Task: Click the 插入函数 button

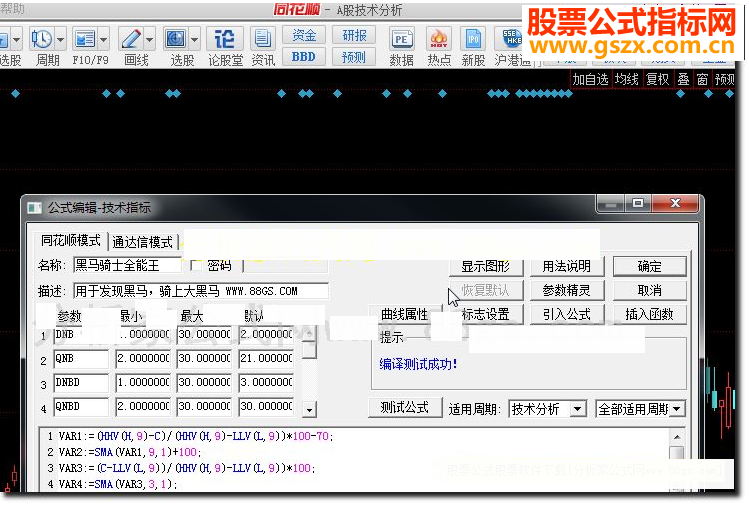Action: [650, 314]
